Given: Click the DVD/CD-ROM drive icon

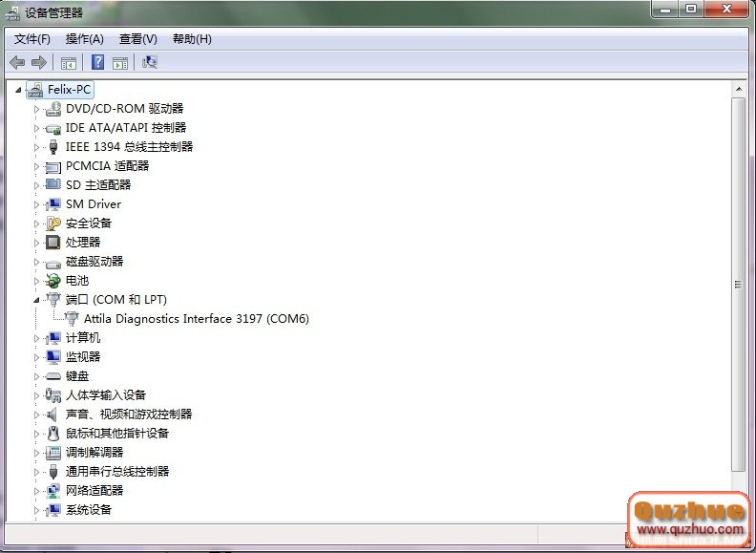Looking at the screenshot, I should tap(53, 109).
